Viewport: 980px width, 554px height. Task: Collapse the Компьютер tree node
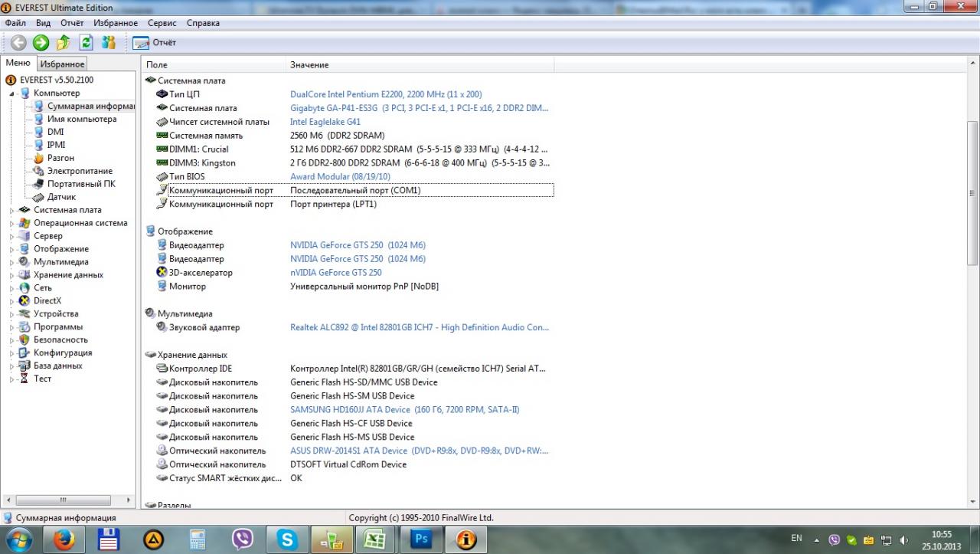click(12, 93)
